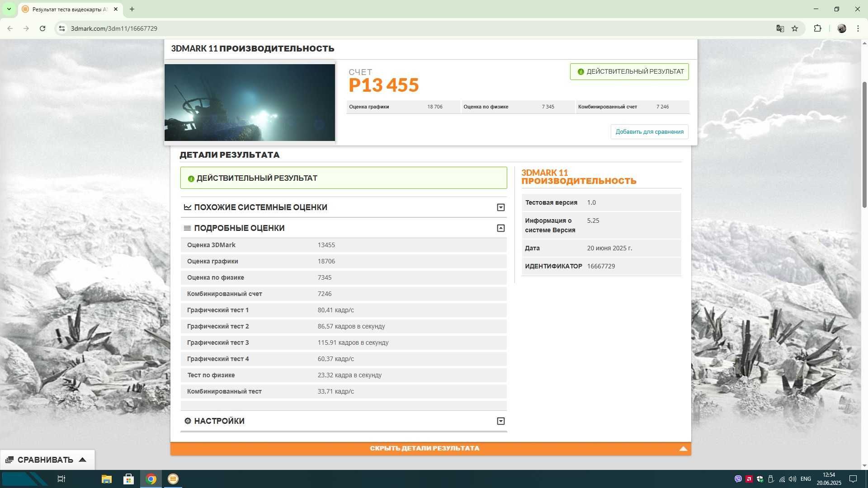Open site information next to the URL
The height and width of the screenshot is (488, 868).
tap(62, 28)
